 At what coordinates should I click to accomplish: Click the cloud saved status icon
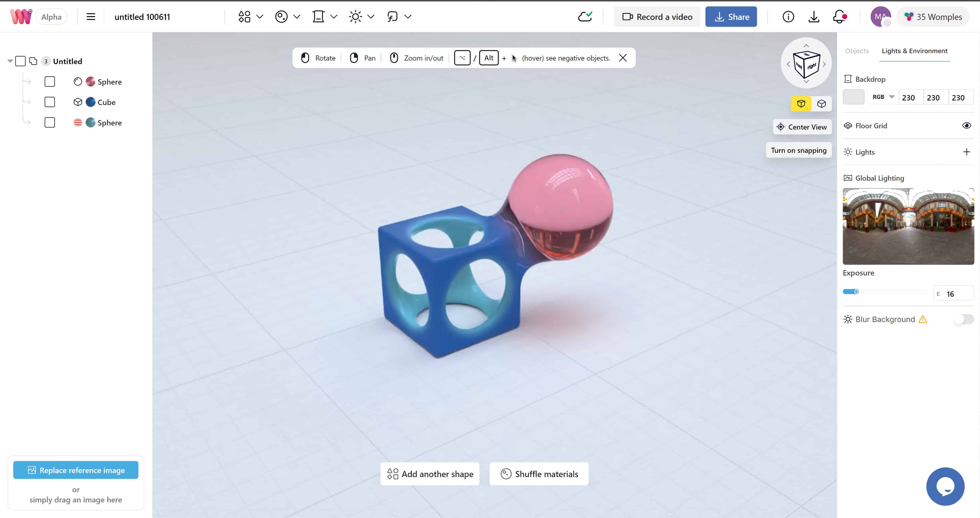[585, 17]
